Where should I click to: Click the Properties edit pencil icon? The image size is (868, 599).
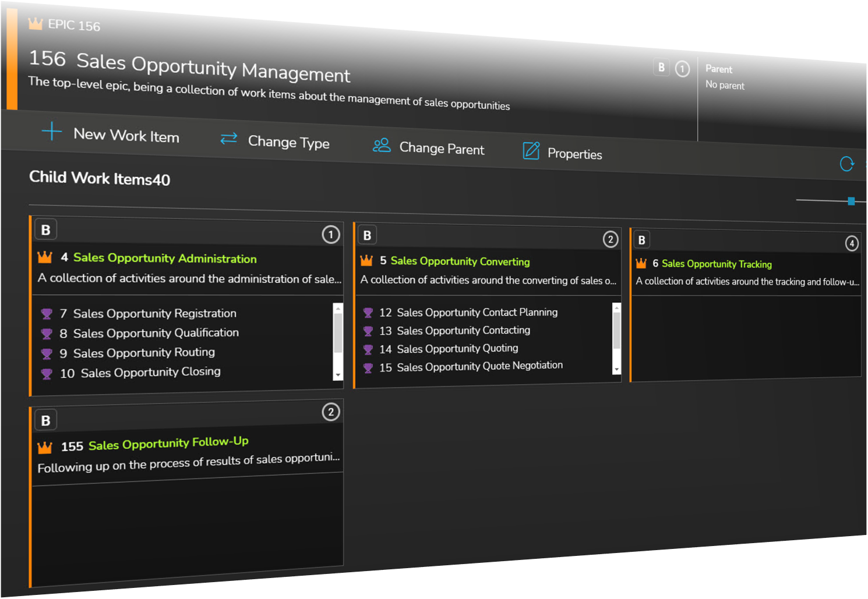(531, 151)
